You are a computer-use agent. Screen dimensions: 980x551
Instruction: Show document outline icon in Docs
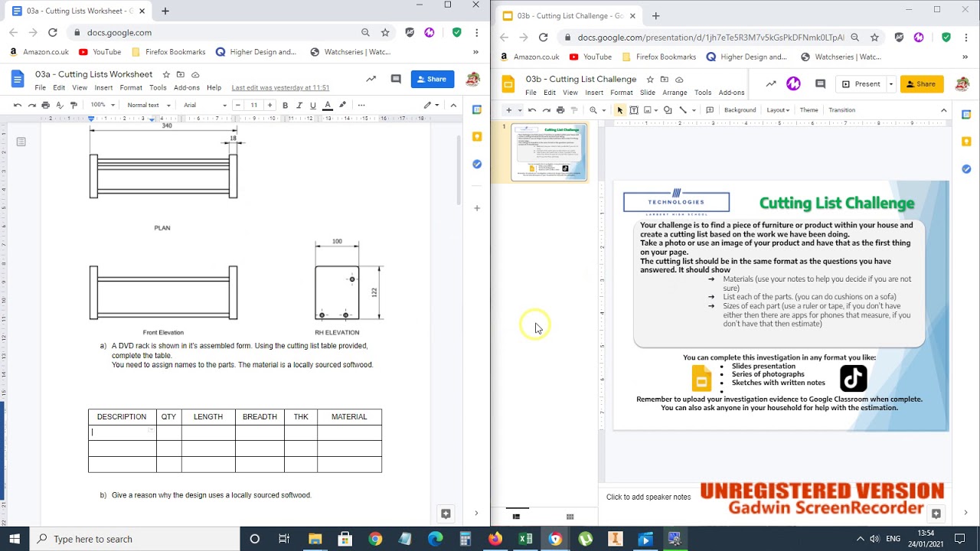21,142
